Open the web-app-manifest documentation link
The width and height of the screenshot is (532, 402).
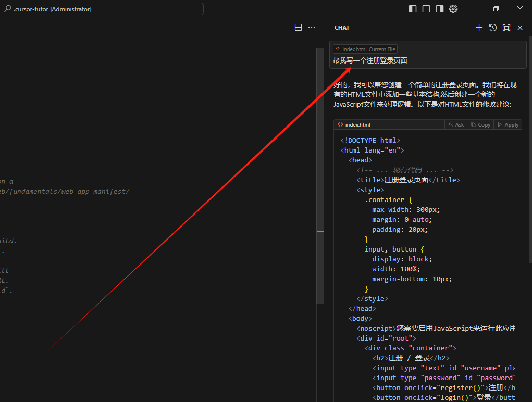65,191
